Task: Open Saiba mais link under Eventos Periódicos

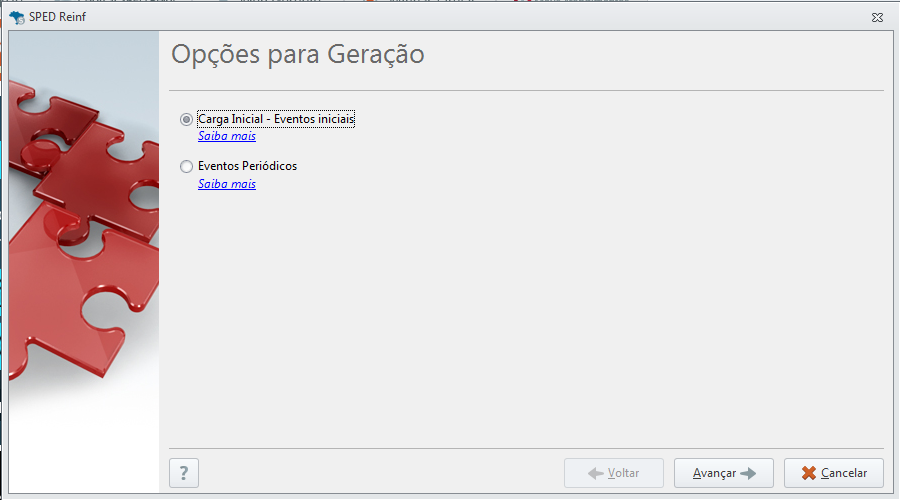Action: 227,184
